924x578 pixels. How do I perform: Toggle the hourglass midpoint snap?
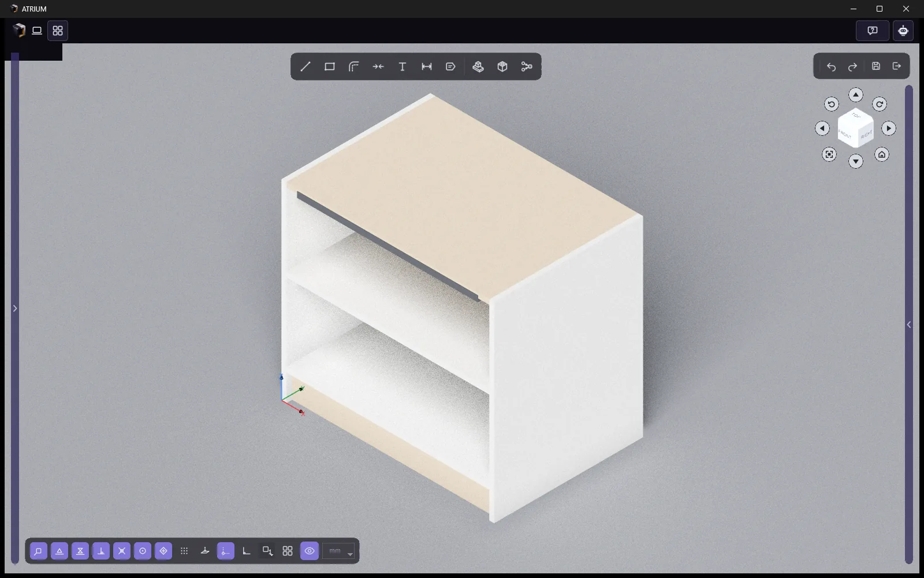[80, 551]
